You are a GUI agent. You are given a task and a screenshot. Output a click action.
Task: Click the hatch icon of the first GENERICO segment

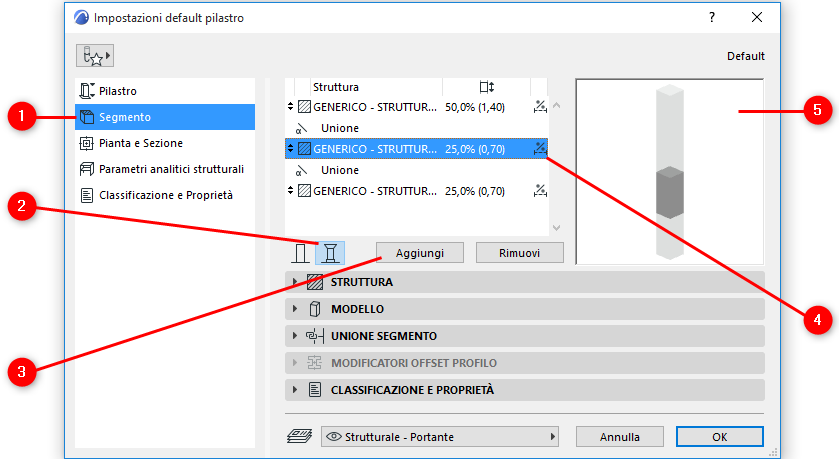pos(304,107)
